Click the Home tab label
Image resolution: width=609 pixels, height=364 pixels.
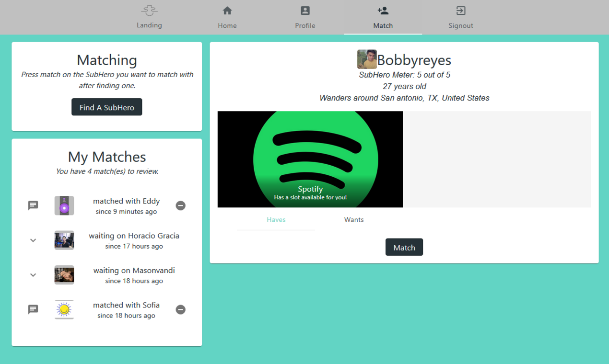[x=227, y=26]
